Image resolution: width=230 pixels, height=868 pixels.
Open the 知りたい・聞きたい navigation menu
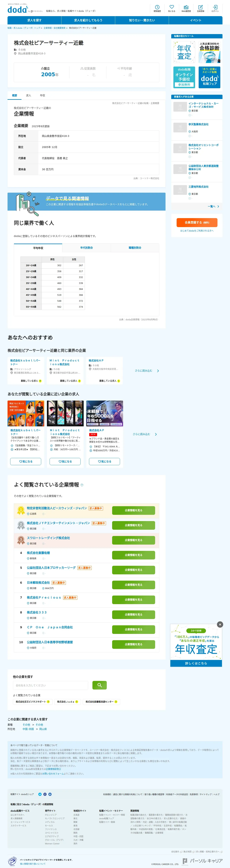(x=142, y=20)
